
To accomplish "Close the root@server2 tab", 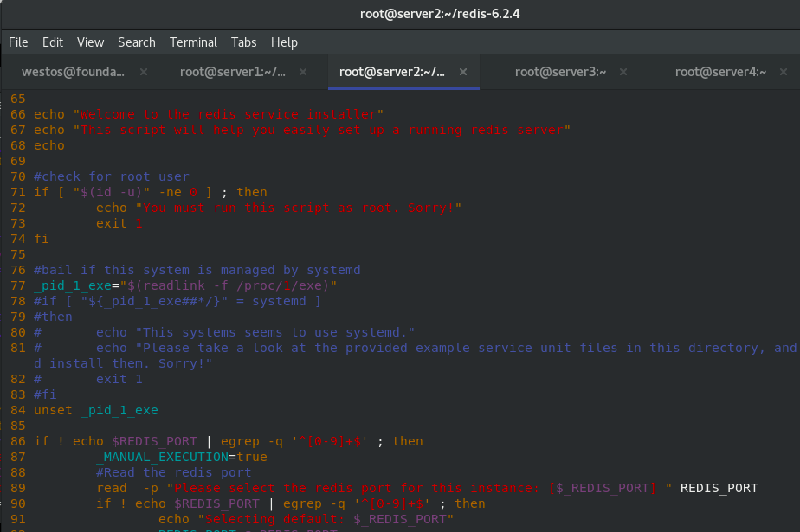I will (463, 72).
